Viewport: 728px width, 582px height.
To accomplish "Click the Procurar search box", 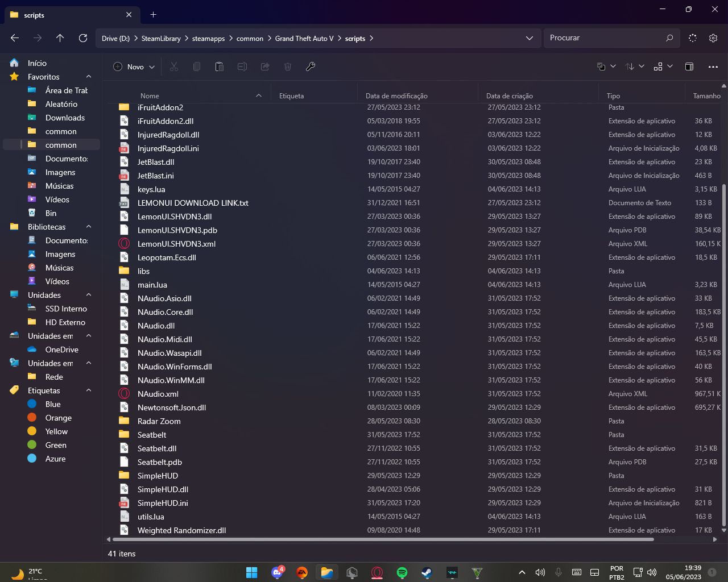I will (611, 38).
